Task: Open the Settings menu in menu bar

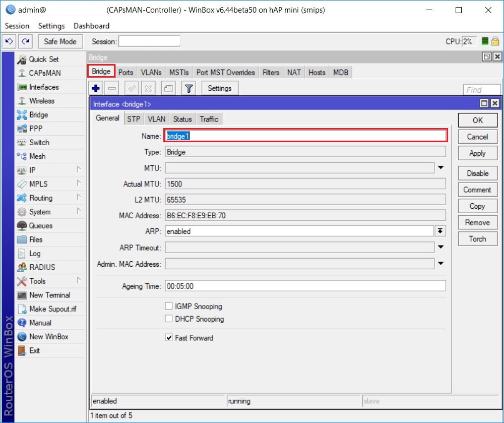Action: [x=51, y=26]
